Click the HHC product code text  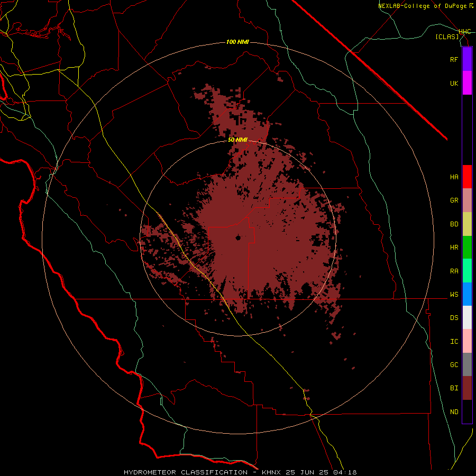click(465, 32)
